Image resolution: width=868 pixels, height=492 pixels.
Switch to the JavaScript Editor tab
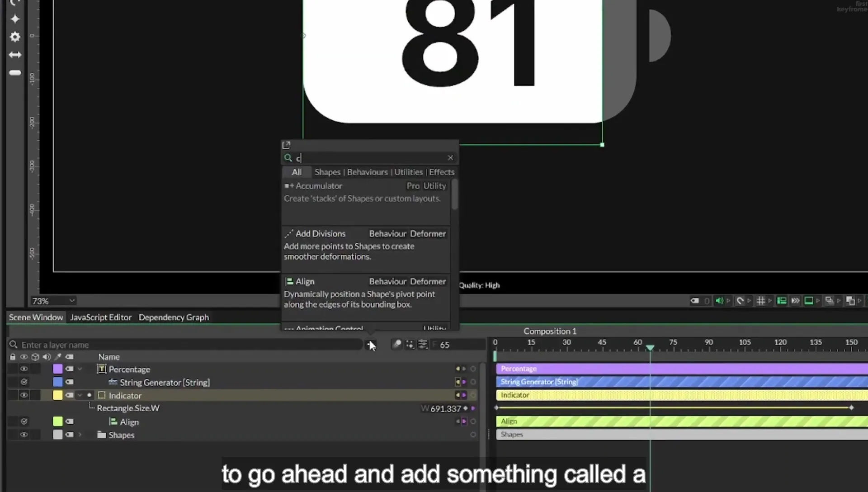click(x=100, y=317)
